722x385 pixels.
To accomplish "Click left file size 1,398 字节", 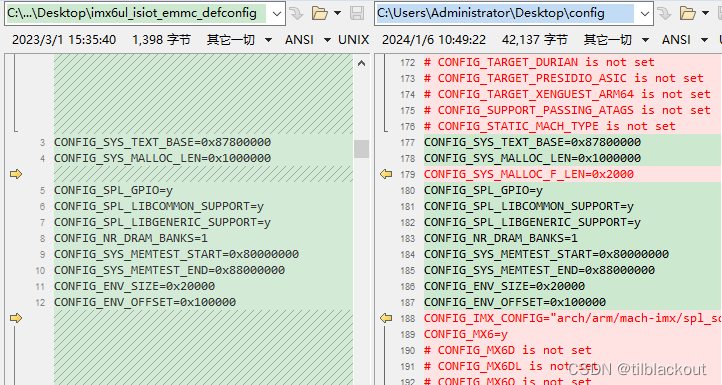I will tap(161, 40).
